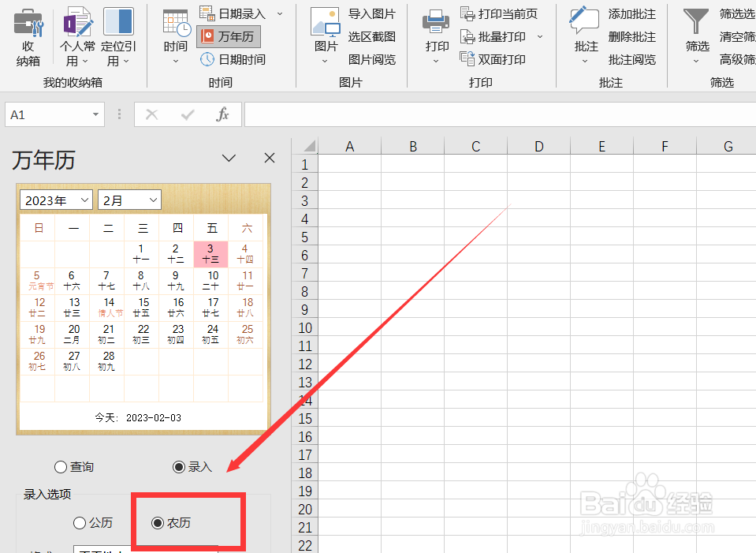Select row 5 header
The height and width of the screenshot is (553, 756).
(x=305, y=237)
